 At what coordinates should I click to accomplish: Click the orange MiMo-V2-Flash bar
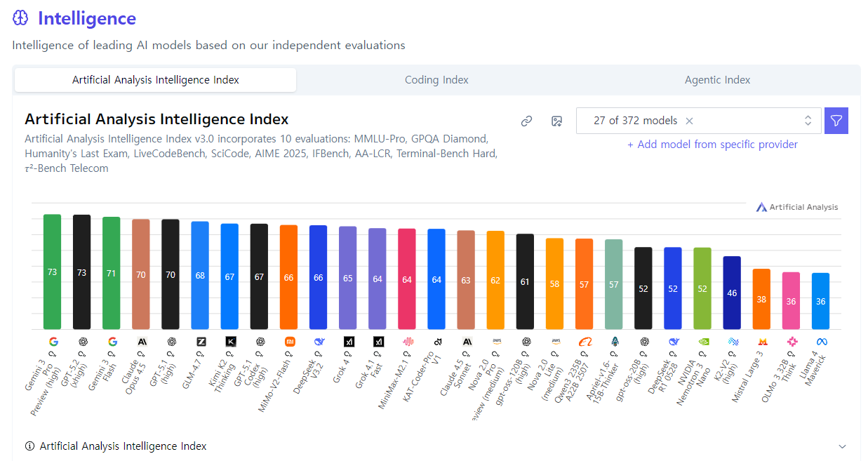click(289, 277)
